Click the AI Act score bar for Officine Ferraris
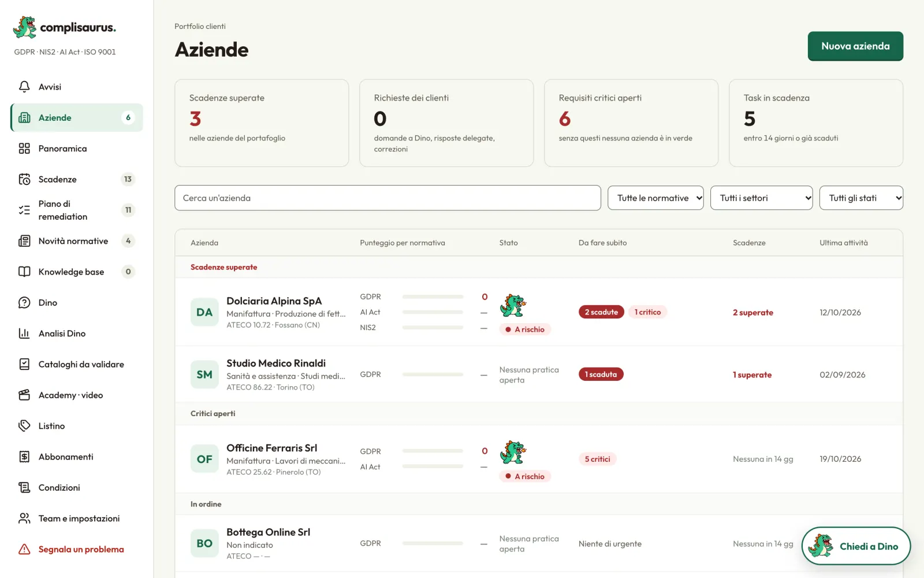Image resolution: width=924 pixels, height=578 pixels. [x=433, y=466]
